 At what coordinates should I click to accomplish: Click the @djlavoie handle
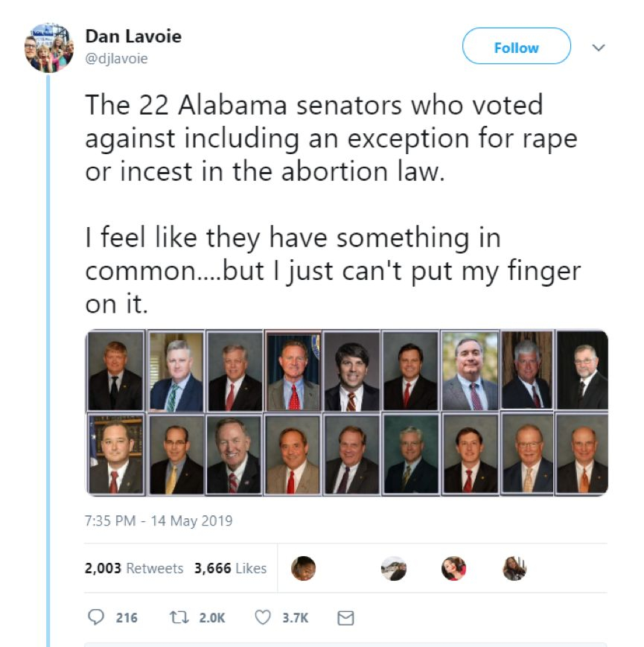117,58
